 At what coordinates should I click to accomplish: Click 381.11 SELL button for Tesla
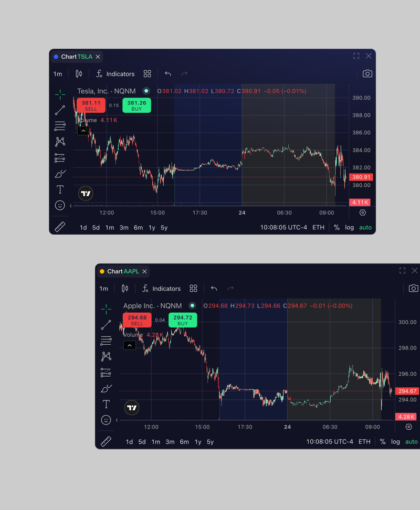pos(91,105)
